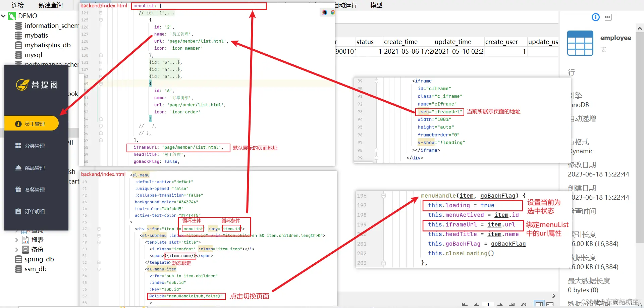Click the '0 bytes (0)' value
Image resolution: width=644 pixels, height=308 pixels.
pos(583,290)
